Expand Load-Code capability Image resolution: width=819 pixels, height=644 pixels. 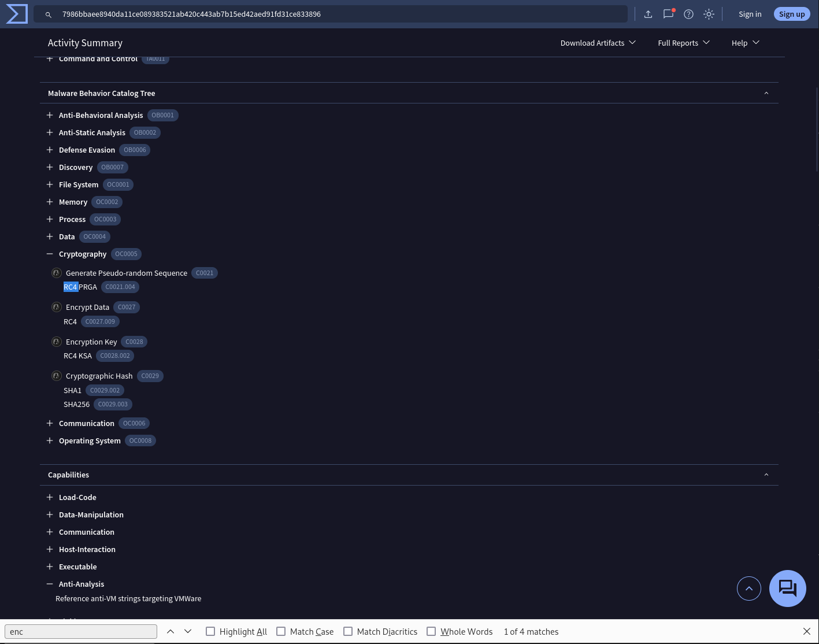50,497
